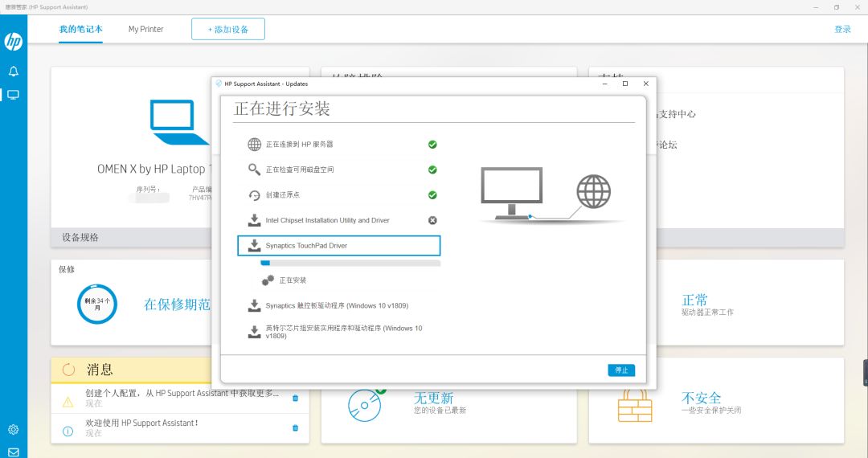Click Intel Chipset Installation Utility and Driver text
868x458 pixels.
(327, 220)
